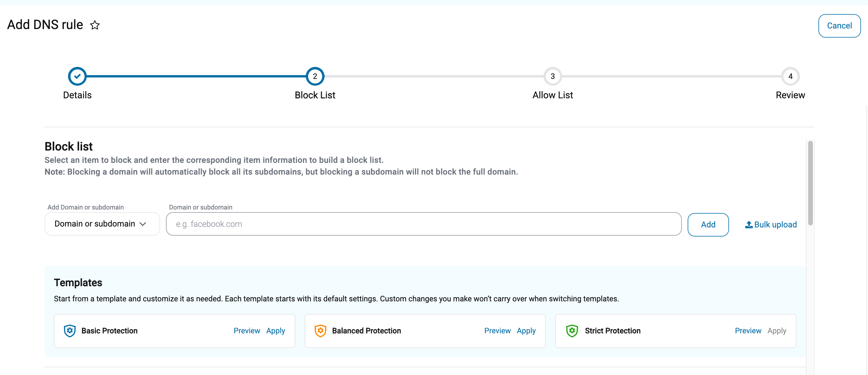This screenshot has width=868, height=375.
Task: Click the Add button
Action: coord(708,224)
